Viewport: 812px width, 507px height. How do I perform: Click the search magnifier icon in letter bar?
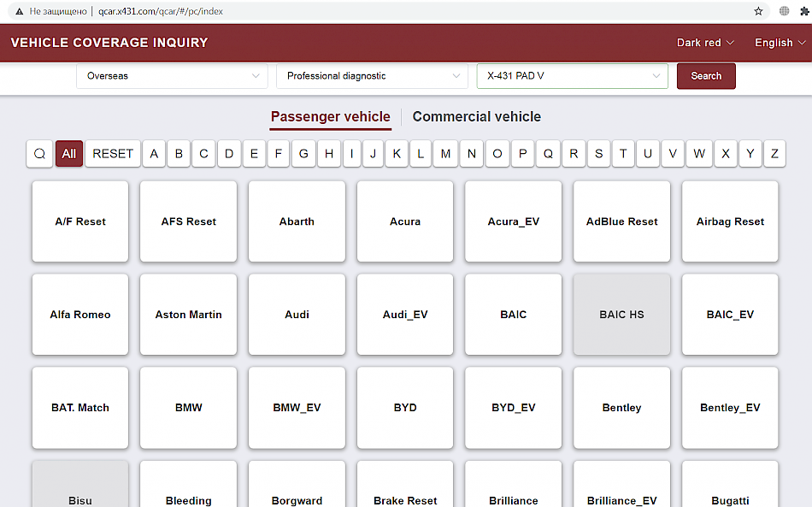(x=39, y=154)
